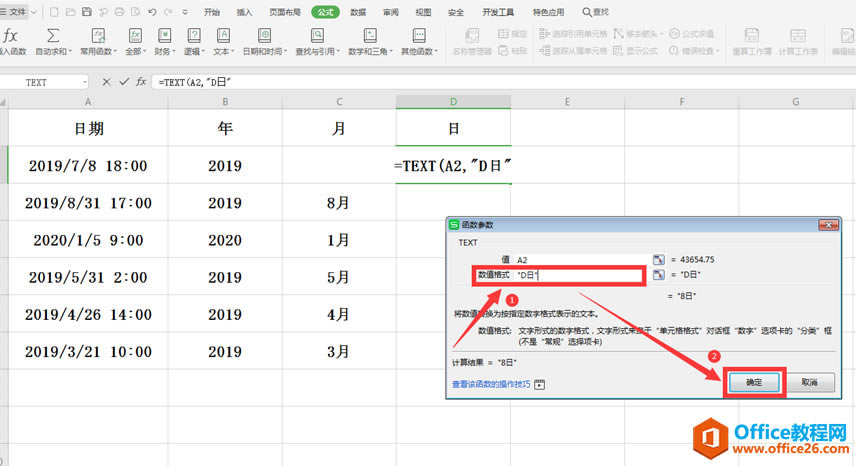Click range selector icon next to 数值格式 field
Screen dimensions: 856x466
click(x=658, y=274)
